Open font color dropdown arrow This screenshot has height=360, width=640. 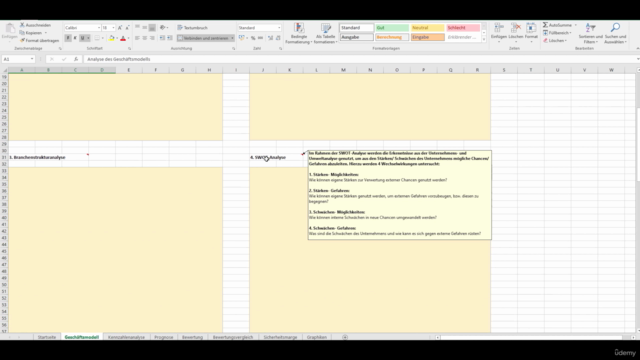(129, 38)
